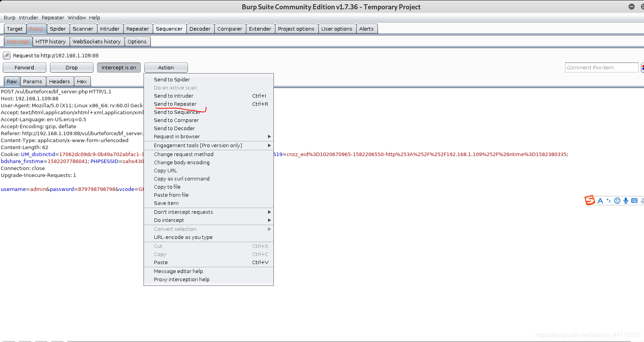Switch to the Comparer tab
This screenshot has width=644, height=342.
(230, 29)
